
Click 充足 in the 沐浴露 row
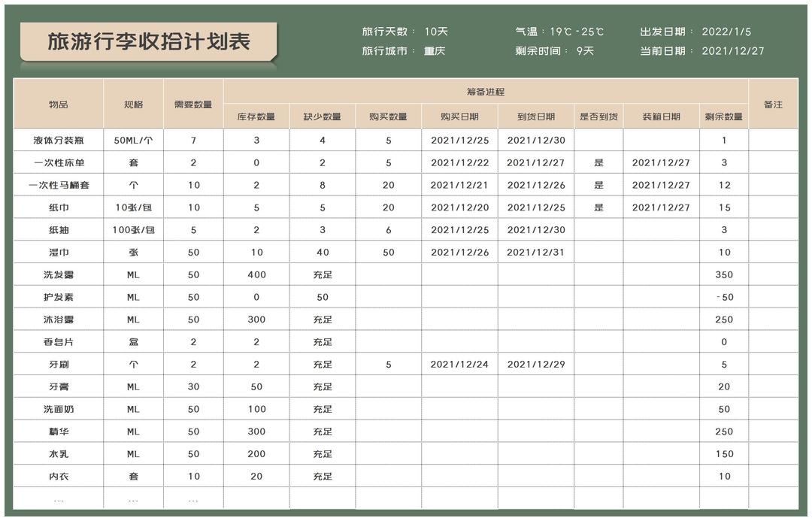tap(322, 320)
